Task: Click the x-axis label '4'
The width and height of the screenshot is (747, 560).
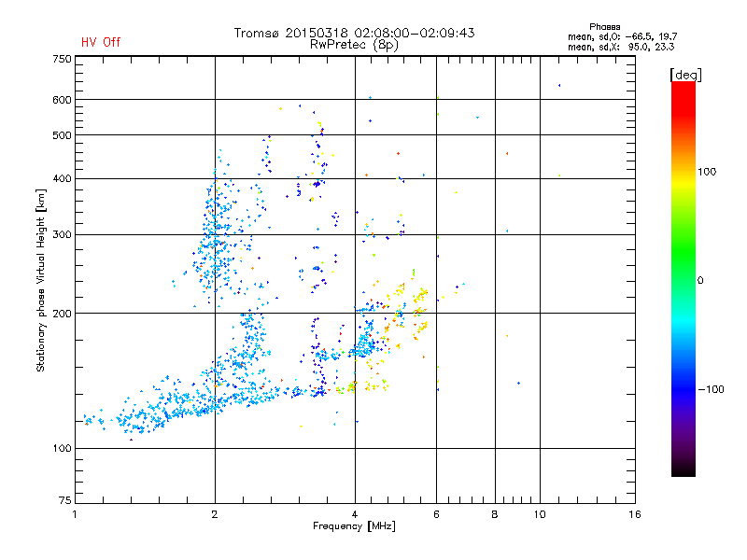Action: pyautogui.click(x=355, y=514)
